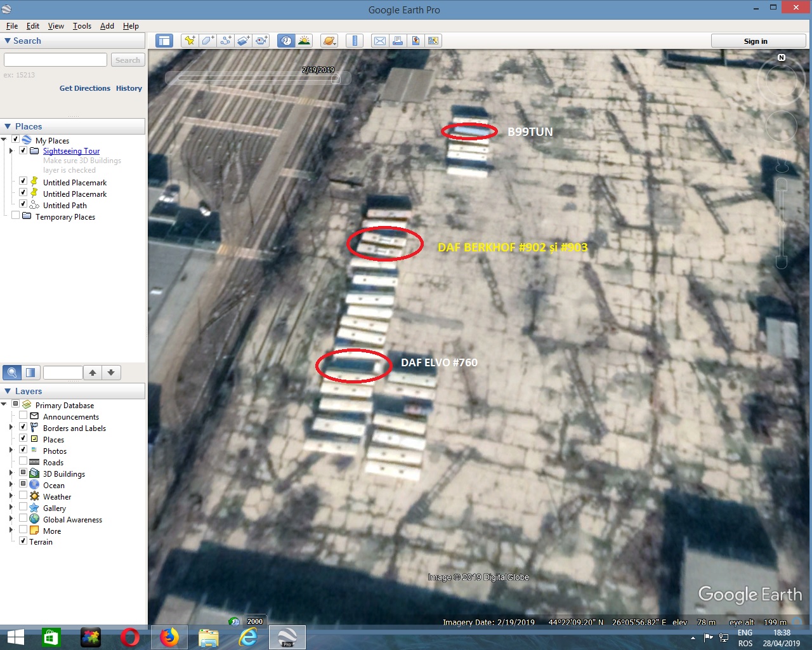Move item down with the arrow button
Image resolution: width=812 pixels, height=650 pixels.
(x=111, y=373)
